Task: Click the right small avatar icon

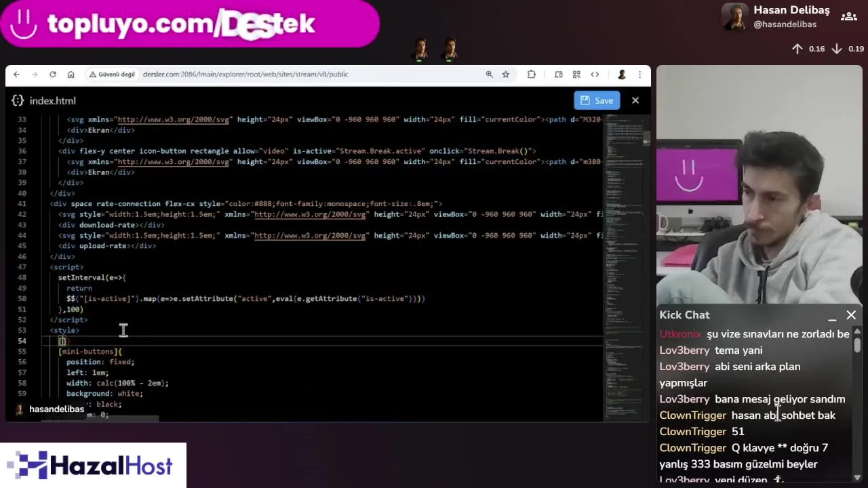Action: point(450,49)
